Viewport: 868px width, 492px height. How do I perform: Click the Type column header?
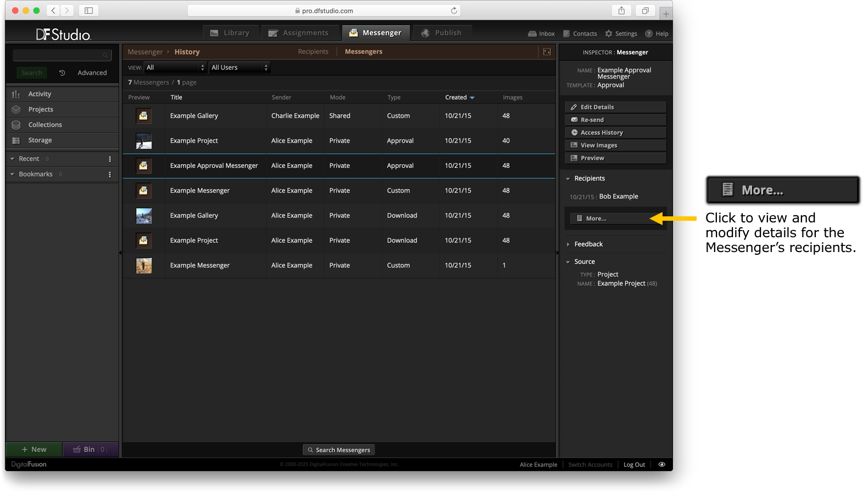[394, 97]
